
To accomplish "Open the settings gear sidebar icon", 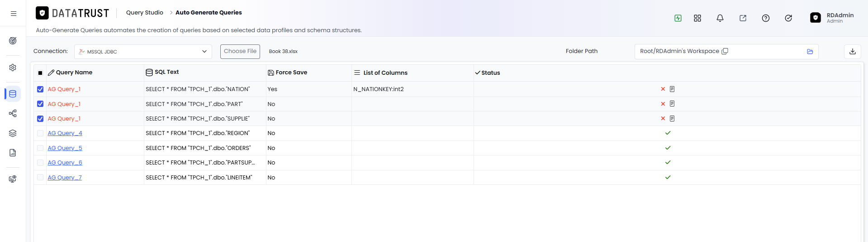I will click(x=13, y=68).
